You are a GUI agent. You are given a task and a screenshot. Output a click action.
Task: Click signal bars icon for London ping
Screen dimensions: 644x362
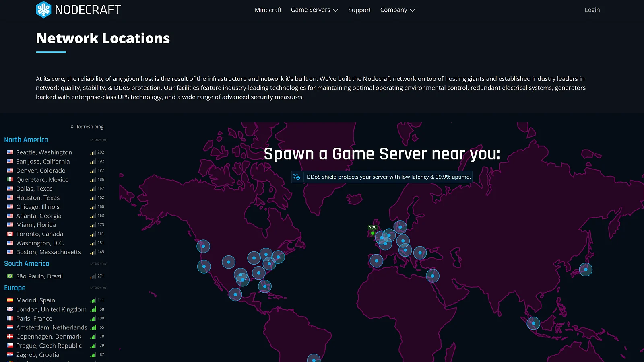point(93,309)
